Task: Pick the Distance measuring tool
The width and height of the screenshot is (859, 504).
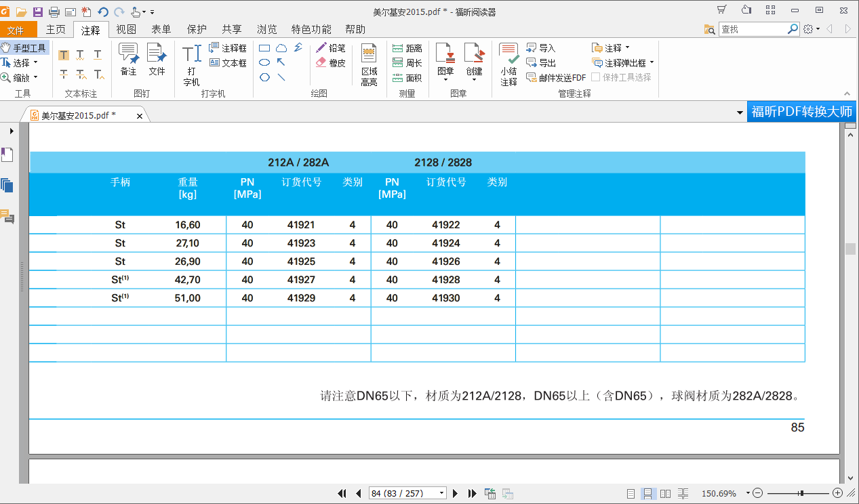Action: pos(407,48)
